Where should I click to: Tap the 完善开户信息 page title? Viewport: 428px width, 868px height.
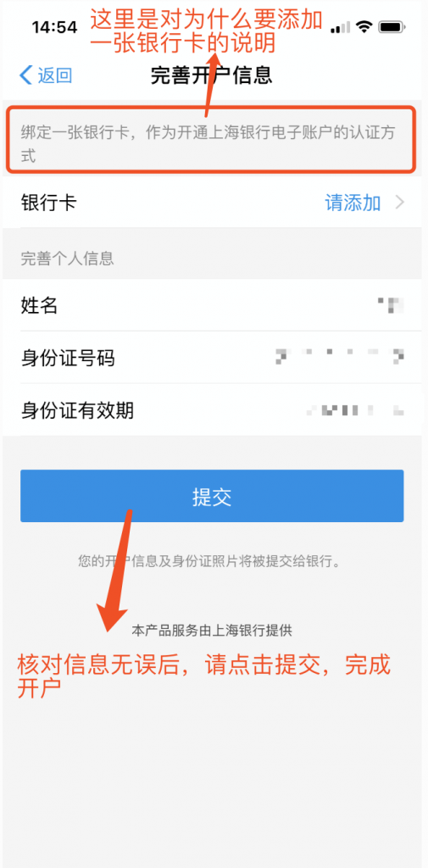pyautogui.click(x=212, y=75)
